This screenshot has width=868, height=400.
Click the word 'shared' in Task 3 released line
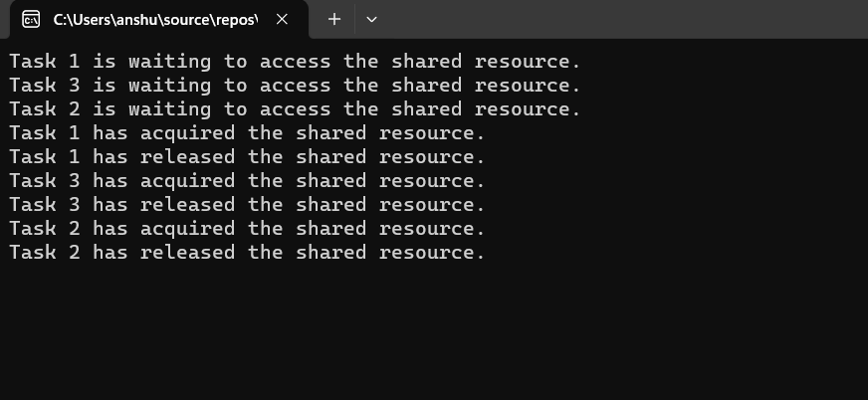click(331, 204)
